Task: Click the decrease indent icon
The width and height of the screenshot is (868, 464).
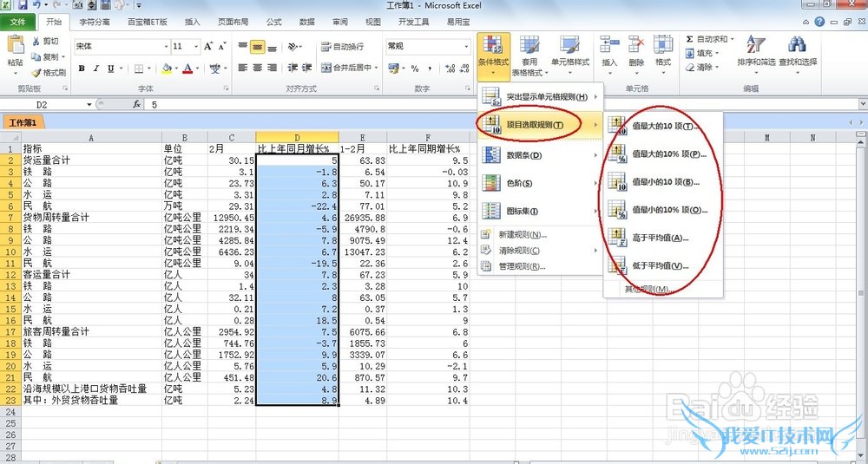Action: [x=293, y=68]
